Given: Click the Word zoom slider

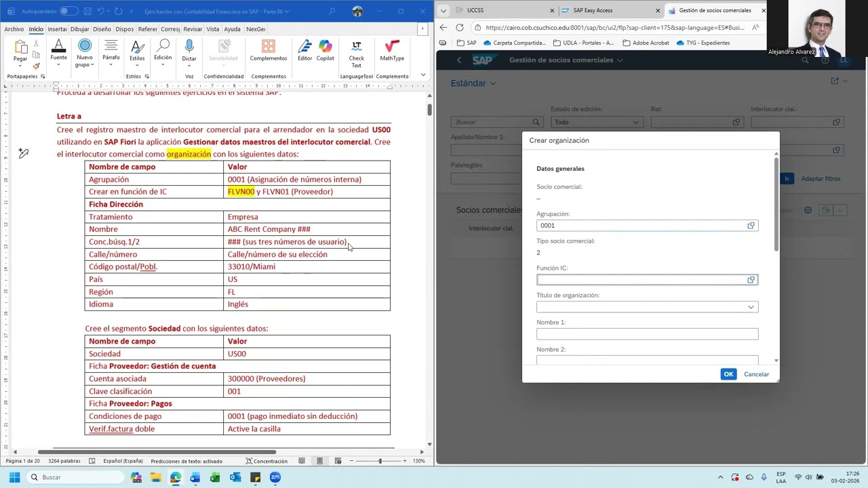Looking at the screenshot, I should [380, 461].
